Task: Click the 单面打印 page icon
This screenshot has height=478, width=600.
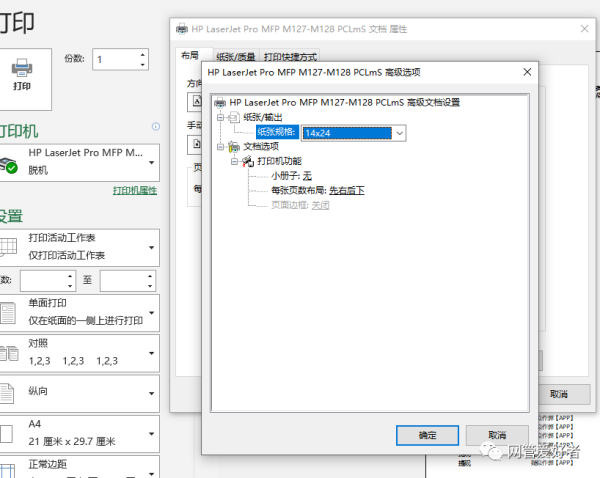Action: (8, 313)
